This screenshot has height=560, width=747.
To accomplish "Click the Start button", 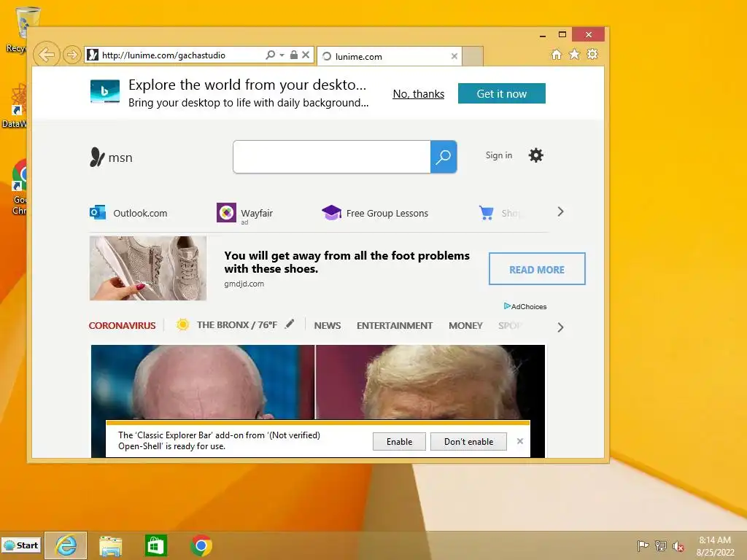I will (21, 545).
